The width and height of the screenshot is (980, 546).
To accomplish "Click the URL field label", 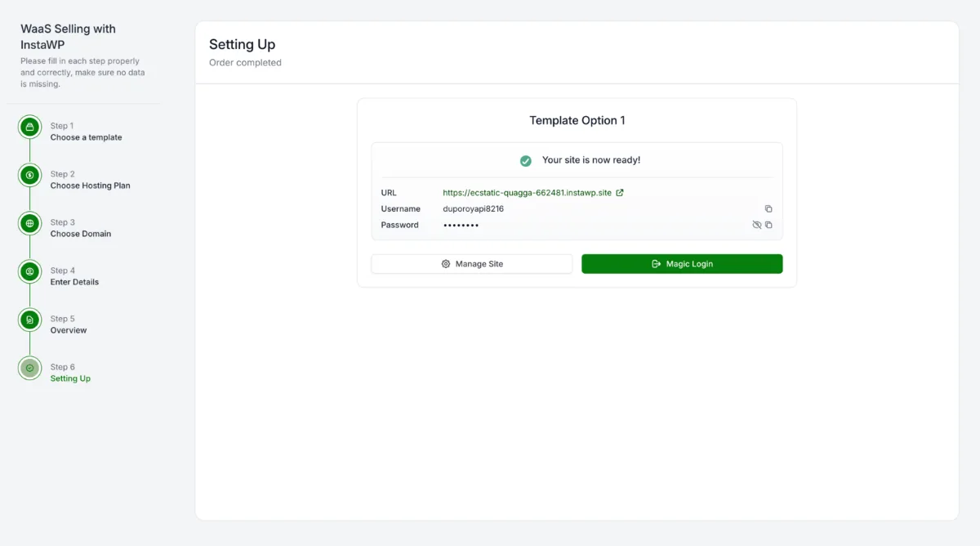I will (389, 193).
